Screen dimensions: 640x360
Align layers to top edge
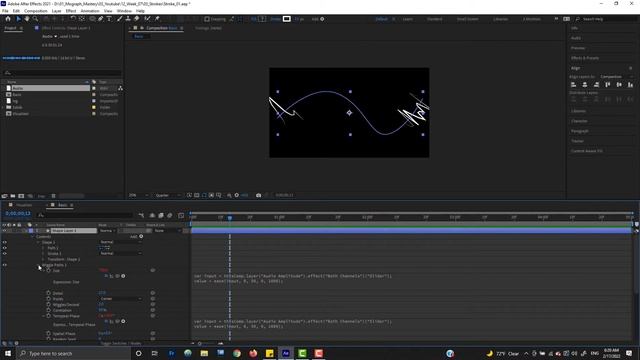point(608,84)
